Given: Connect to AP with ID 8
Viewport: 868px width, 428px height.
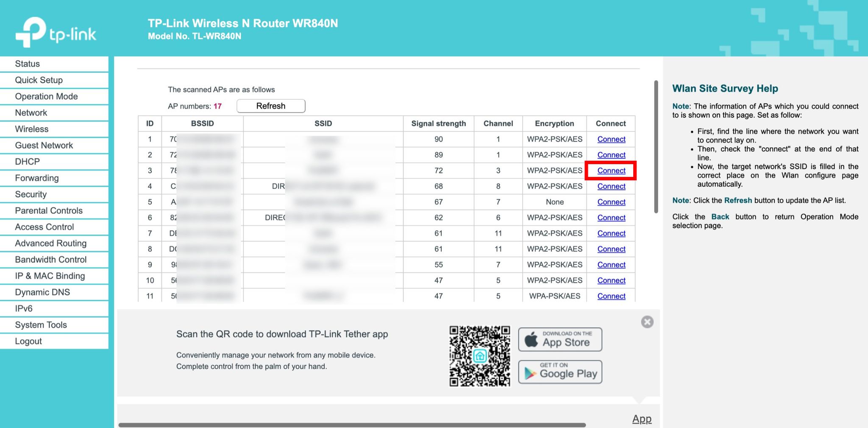Looking at the screenshot, I should point(611,249).
